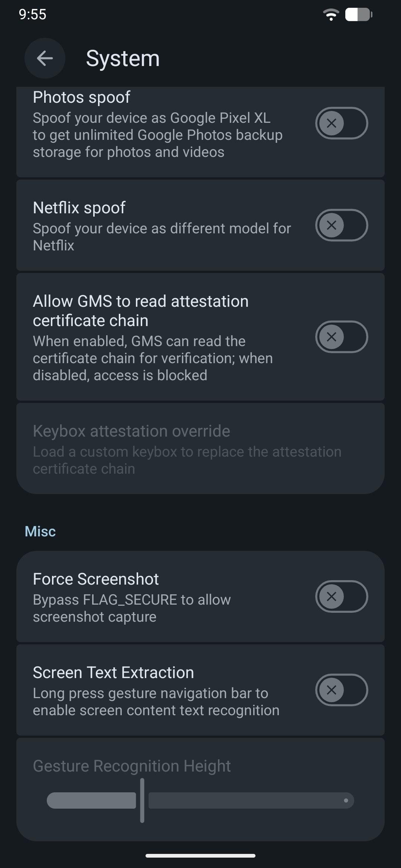Tap the Misc section header
Viewport: 401px width, 868px height.
pyautogui.click(x=40, y=532)
